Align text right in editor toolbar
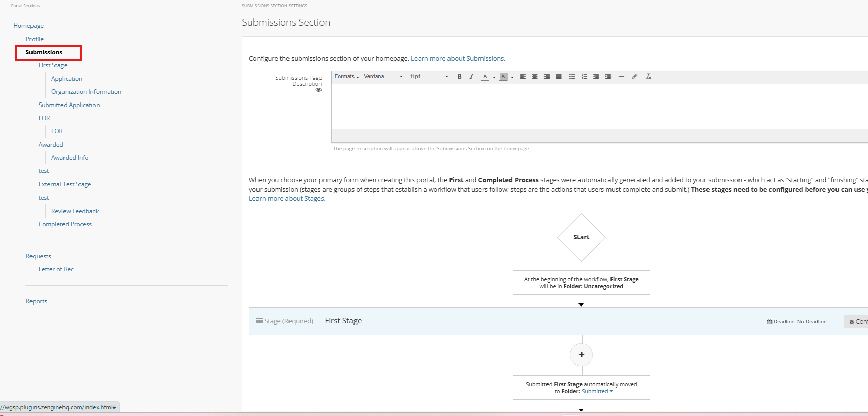Screen dimensions: 868x416 click(547, 77)
